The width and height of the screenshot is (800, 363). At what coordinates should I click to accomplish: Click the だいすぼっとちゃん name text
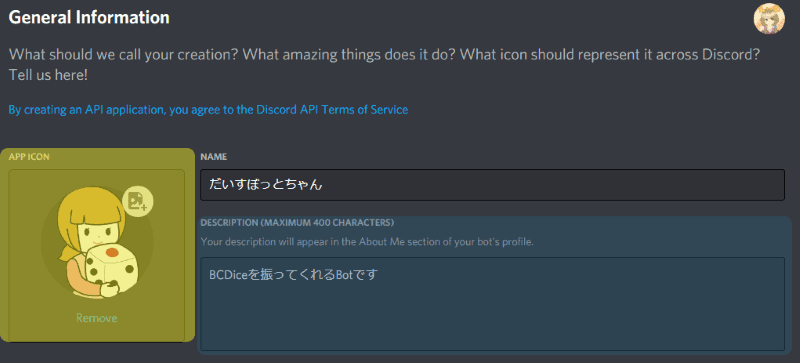(x=265, y=185)
